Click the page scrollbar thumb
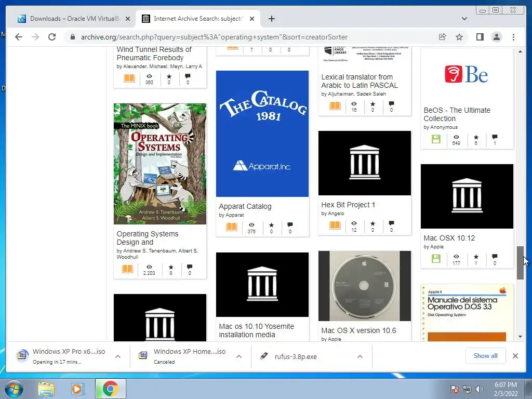Viewport: 532px width, 399px height. tap(520, 262)
